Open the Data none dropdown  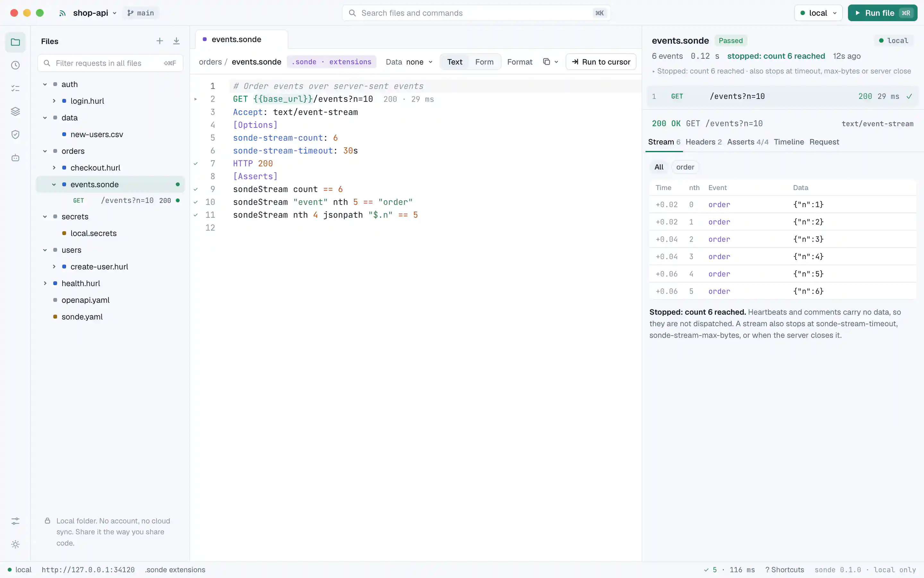click(x=409, y=62)
